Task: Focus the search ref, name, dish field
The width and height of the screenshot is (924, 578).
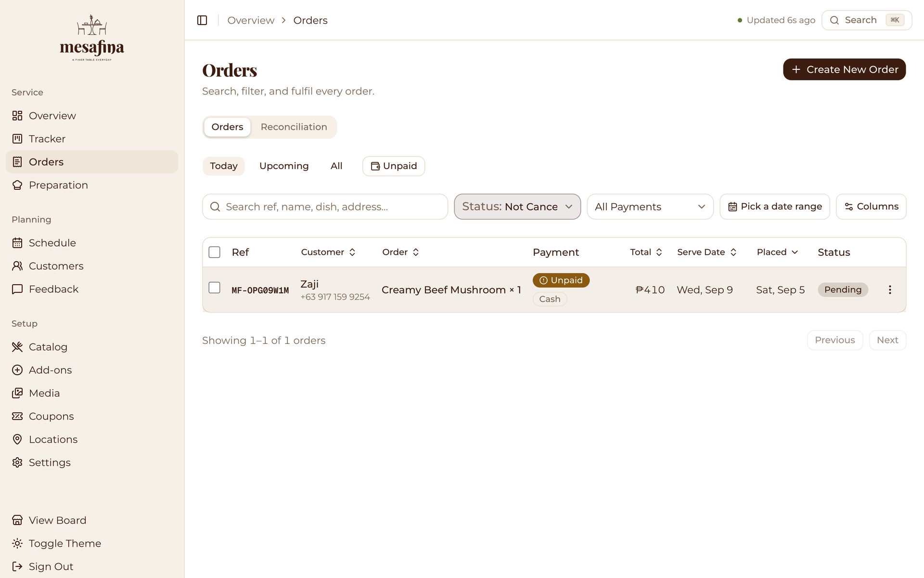Action: tap(325, 207)
